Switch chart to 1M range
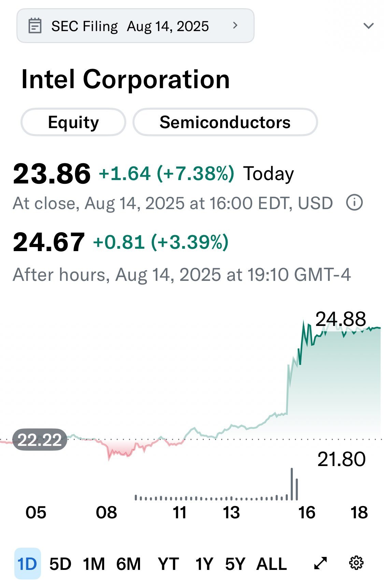Screen dimensions: 384x588 coord(94,564)
